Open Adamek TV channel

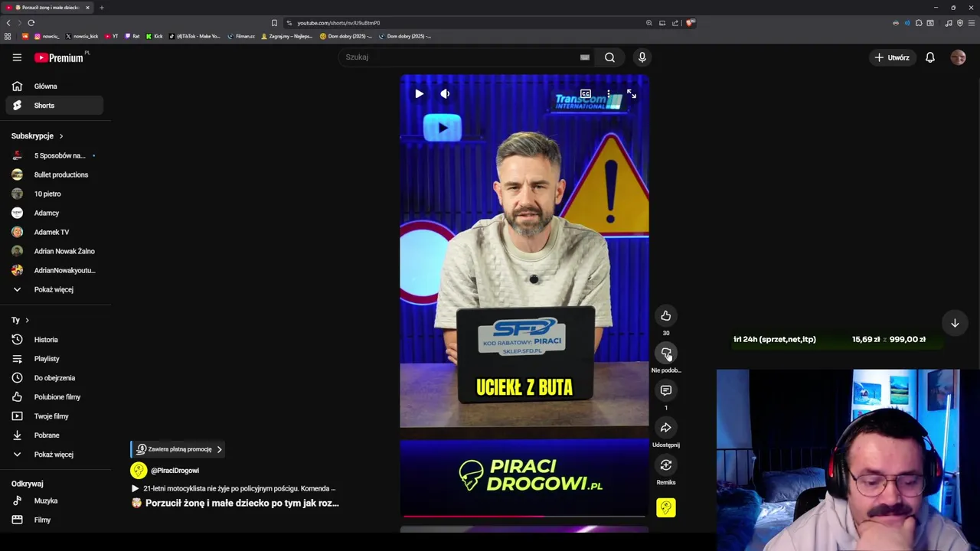click(x=54, y=232)
